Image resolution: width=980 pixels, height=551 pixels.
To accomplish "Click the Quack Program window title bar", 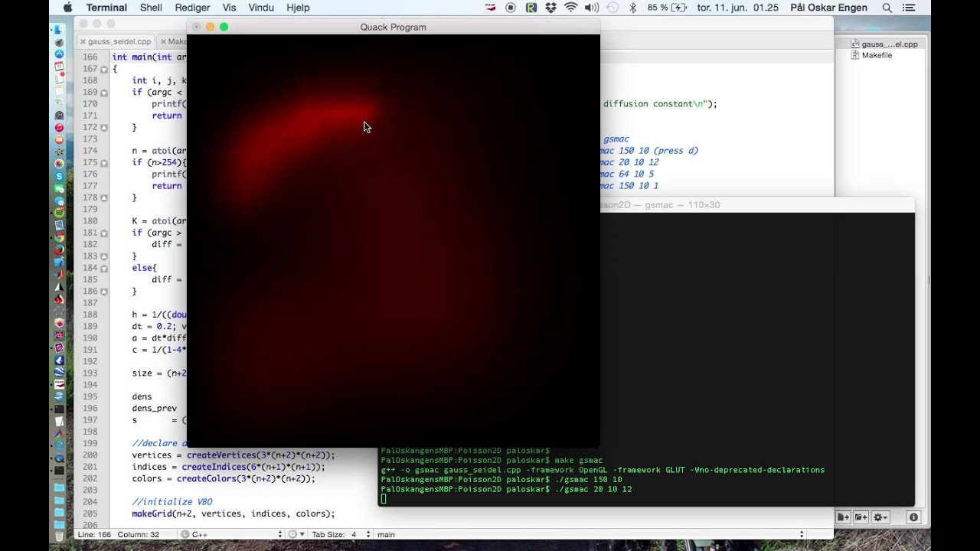I will point(394,27).
